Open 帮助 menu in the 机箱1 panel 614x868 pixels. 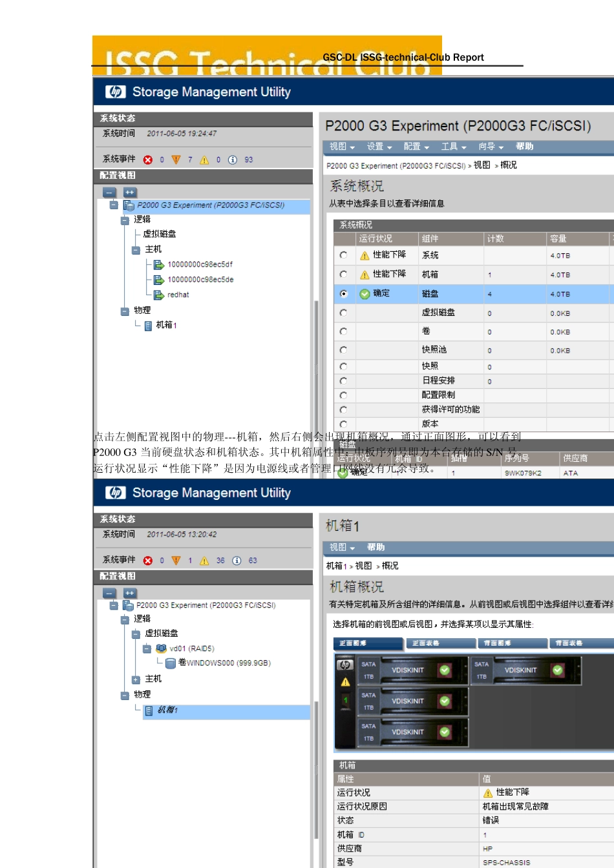(376, 548)
